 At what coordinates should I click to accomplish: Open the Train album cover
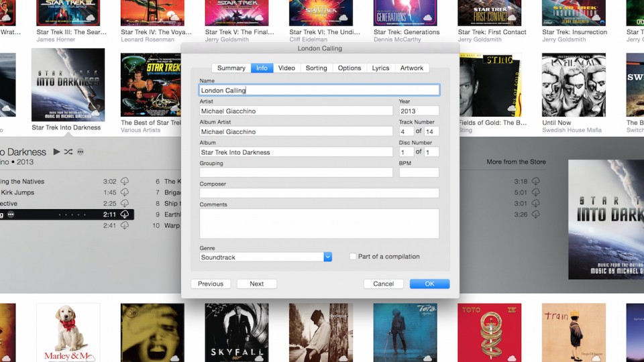(574, 333)
